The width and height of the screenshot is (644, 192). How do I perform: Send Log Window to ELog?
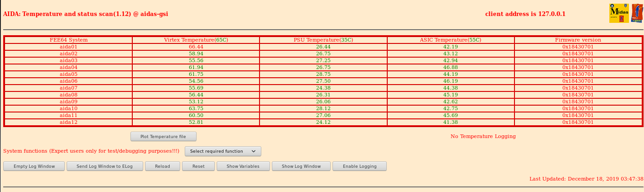click(105, 166)
